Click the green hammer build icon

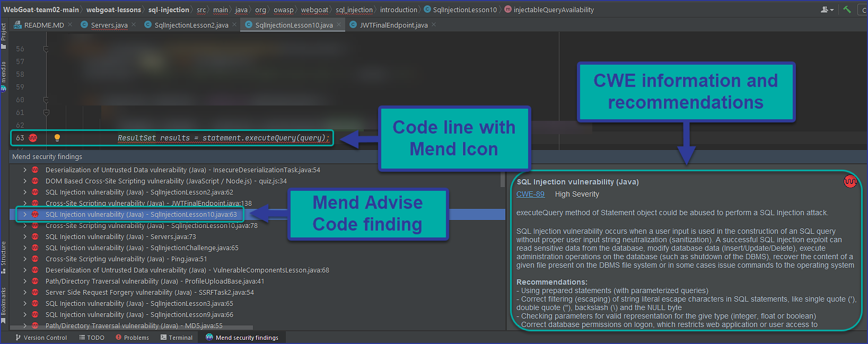[x=847, y=10]
